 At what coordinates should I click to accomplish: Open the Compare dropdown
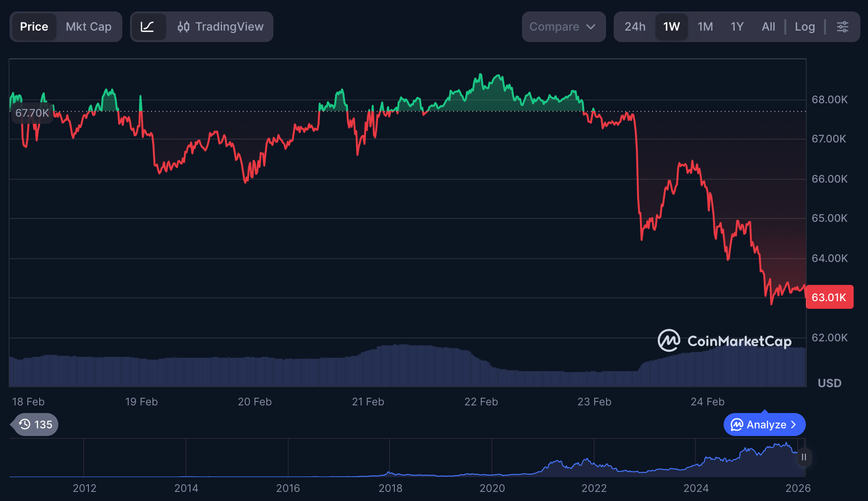554,27
